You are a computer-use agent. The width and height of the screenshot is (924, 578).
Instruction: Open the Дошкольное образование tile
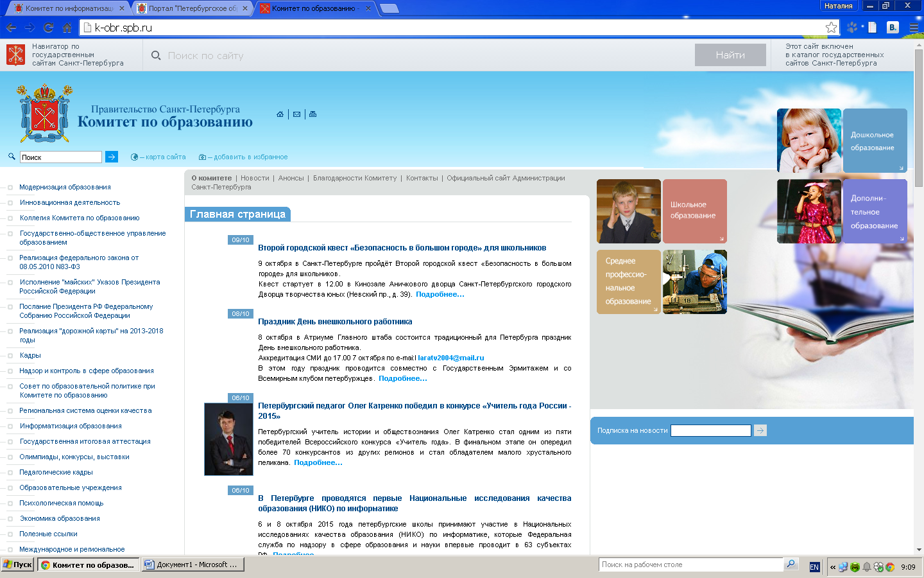point(875,141)
